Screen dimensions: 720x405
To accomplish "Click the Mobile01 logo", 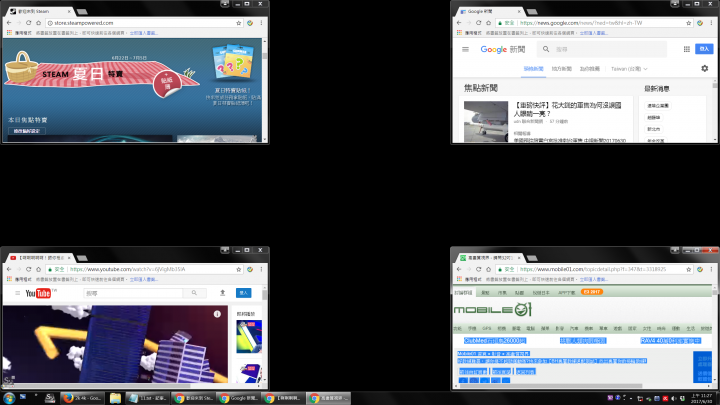I will [x=493, y=310].
